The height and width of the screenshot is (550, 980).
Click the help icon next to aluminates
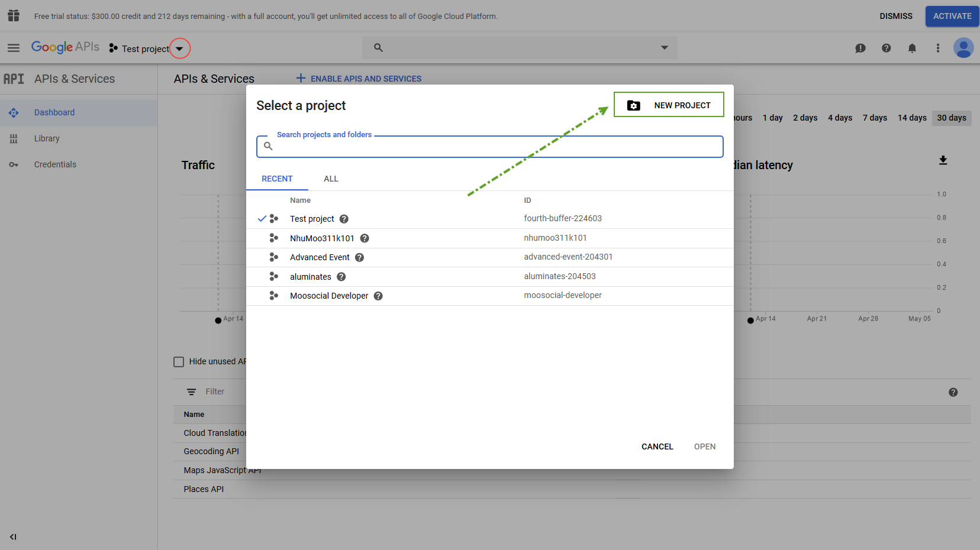[x=341, y=277]
